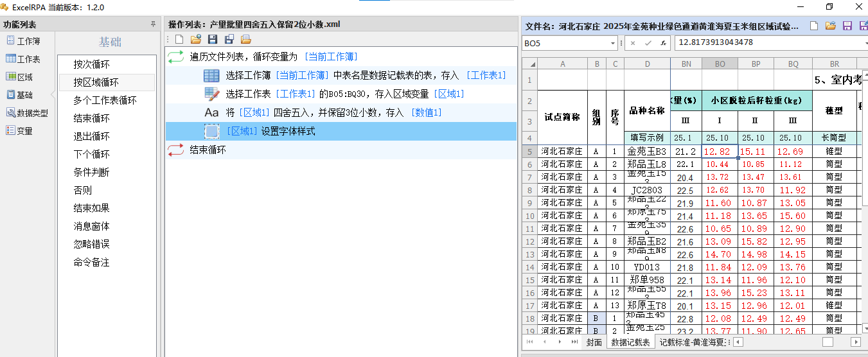868x357 pixels.
Task: Click the insert function fx icon
Action: point(662,43)
